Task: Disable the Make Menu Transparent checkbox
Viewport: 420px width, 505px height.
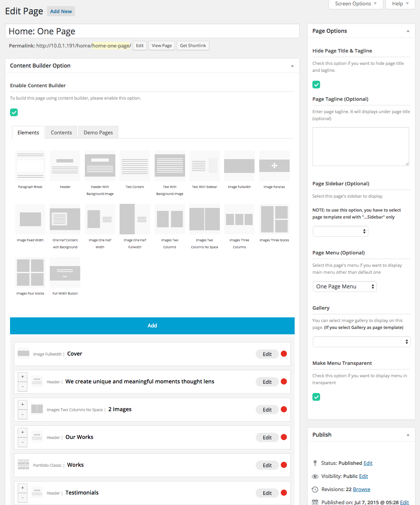Action: [316, 397]
